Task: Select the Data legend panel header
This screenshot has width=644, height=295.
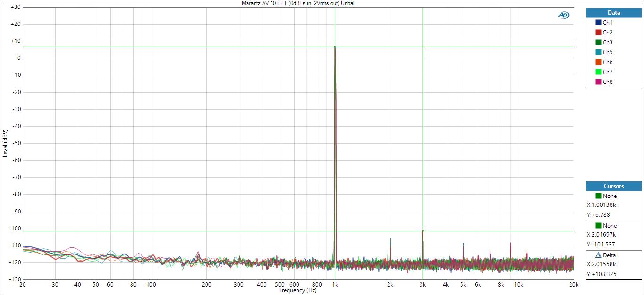Action: [614, 13]
